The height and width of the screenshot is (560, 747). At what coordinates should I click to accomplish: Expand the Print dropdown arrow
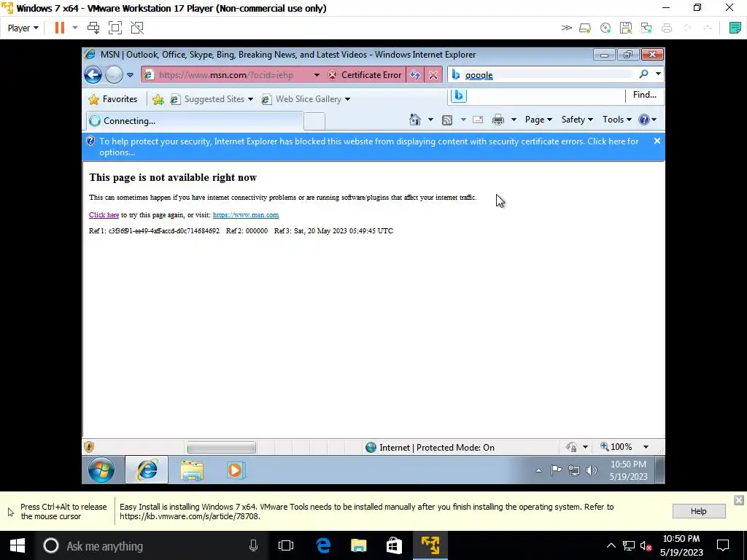coord(514,120)
